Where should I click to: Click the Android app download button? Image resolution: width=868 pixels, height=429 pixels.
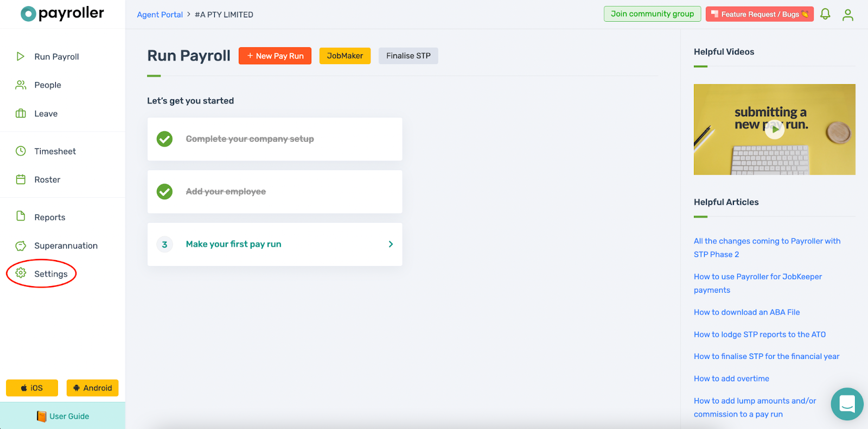(x=93, y=388)
